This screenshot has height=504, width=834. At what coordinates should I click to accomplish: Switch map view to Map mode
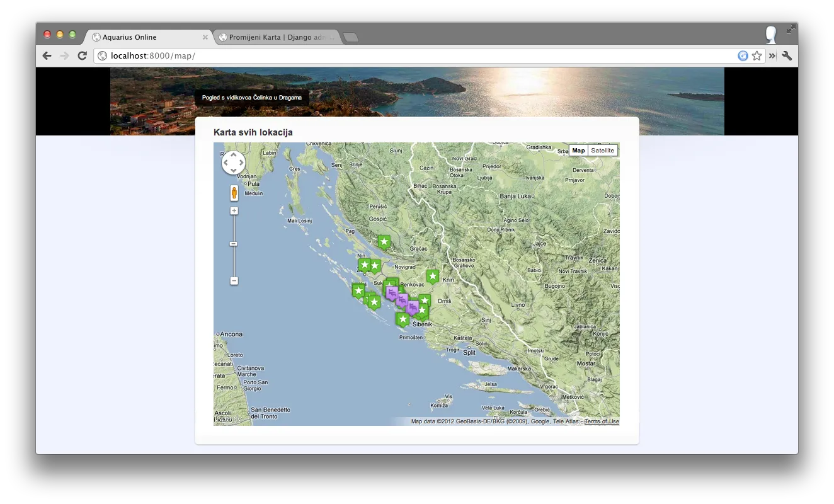pyautogui.click(x=578, y=151)
